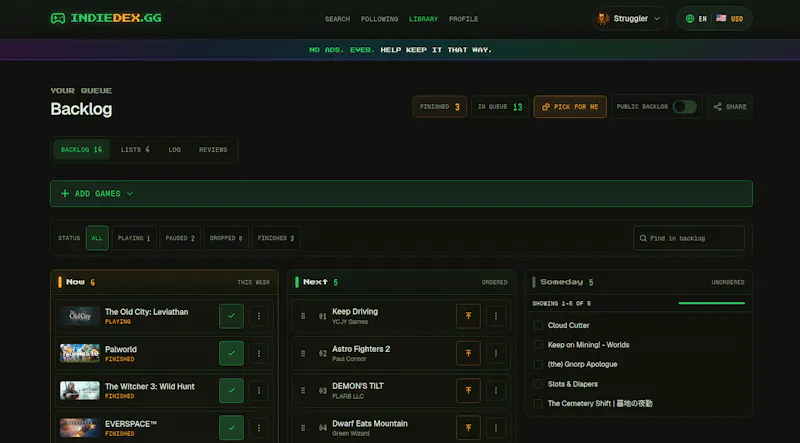Mark The Old City: Leviathan as finished
Viewport: 800px width, 443px height.
232,316
